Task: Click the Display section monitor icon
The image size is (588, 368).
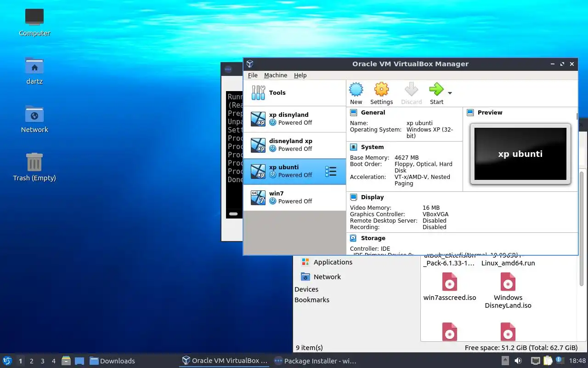Action: [x=353, y=197]
